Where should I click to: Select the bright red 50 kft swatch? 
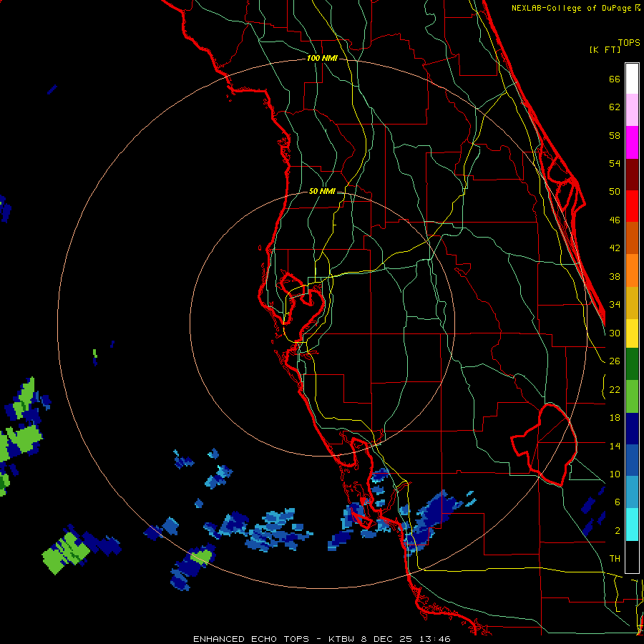click(632, 206)
